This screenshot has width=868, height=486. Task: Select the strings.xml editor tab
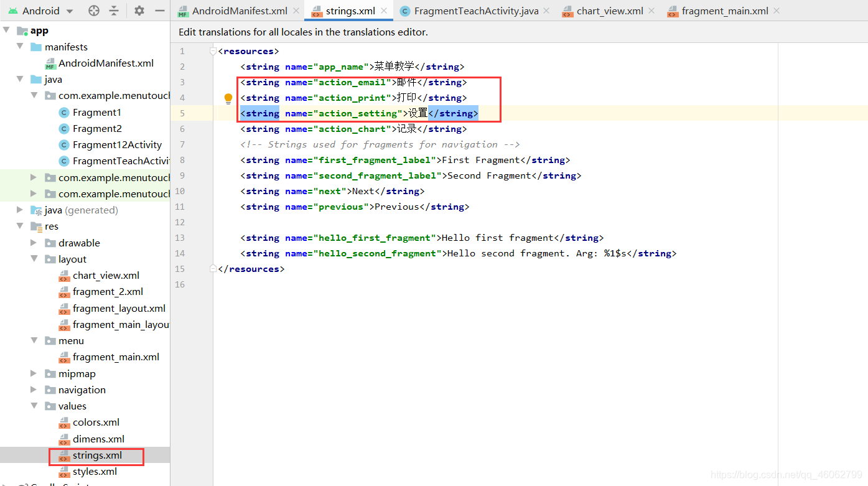(350, 11)
